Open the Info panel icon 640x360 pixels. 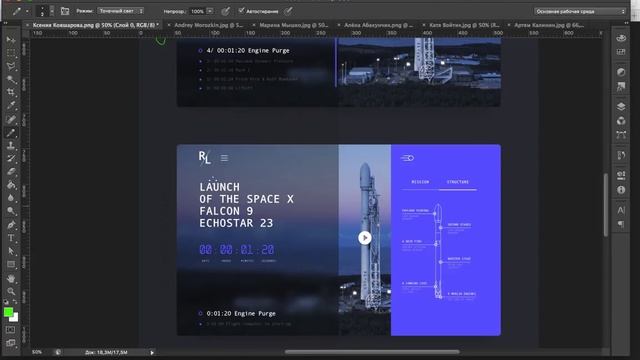tap(621, 190)
